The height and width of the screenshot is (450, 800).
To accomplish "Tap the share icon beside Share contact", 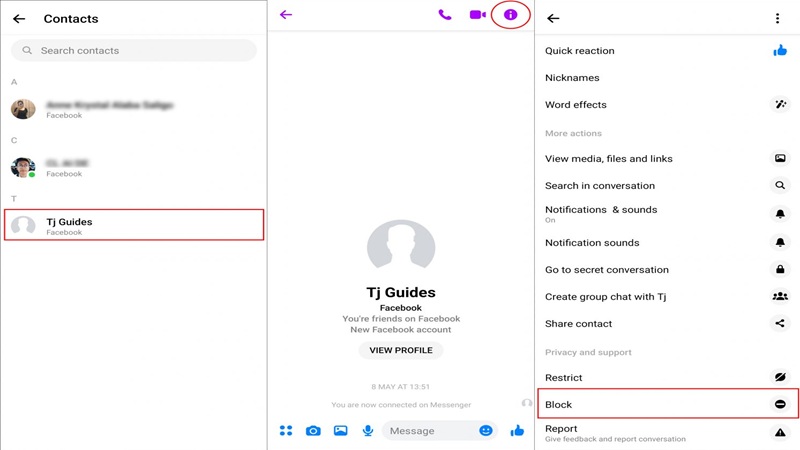I will tap(780, 323).
